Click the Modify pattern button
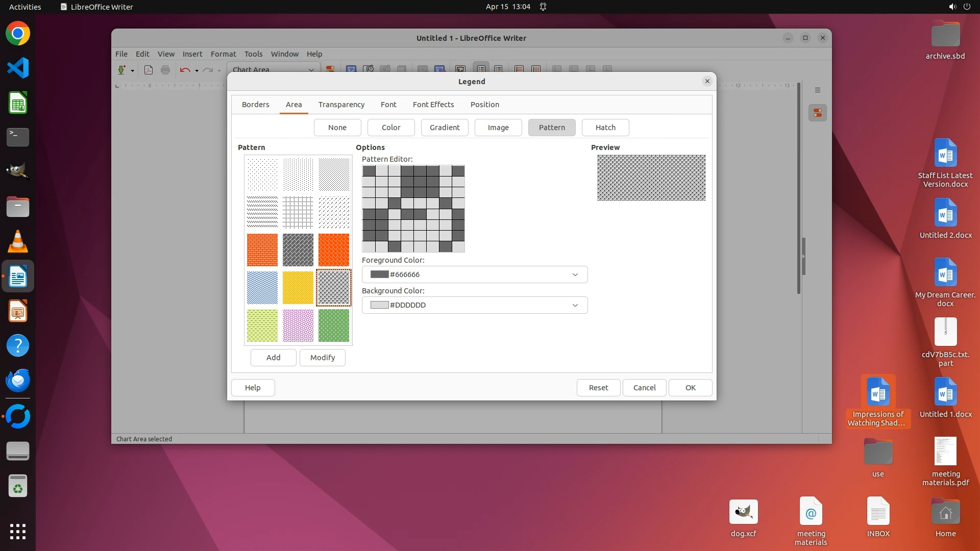 (x=323, y=358)
